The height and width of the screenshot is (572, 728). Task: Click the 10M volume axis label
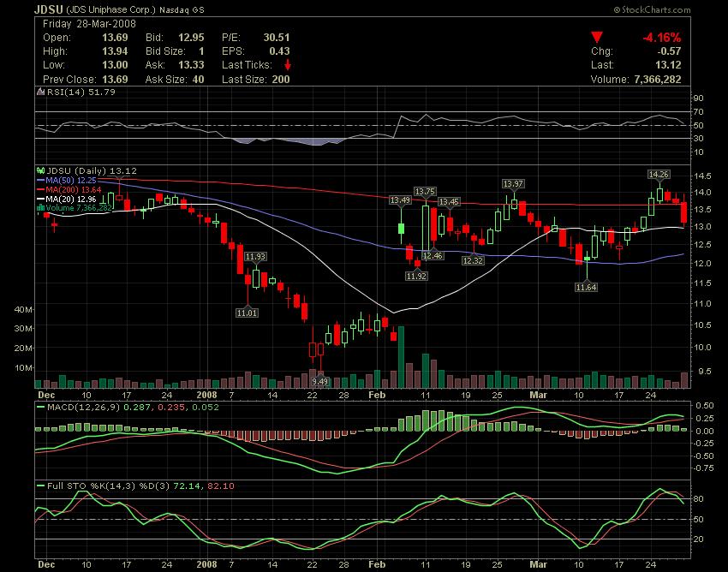pyautogui.click(x=24, y=367)
